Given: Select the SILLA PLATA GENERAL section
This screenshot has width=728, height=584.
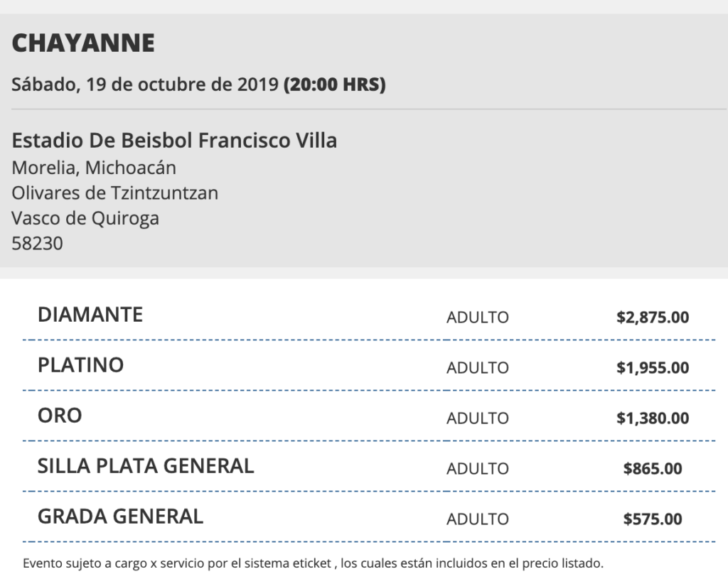Looking at the screenshot, I should (x=146, y=466).
